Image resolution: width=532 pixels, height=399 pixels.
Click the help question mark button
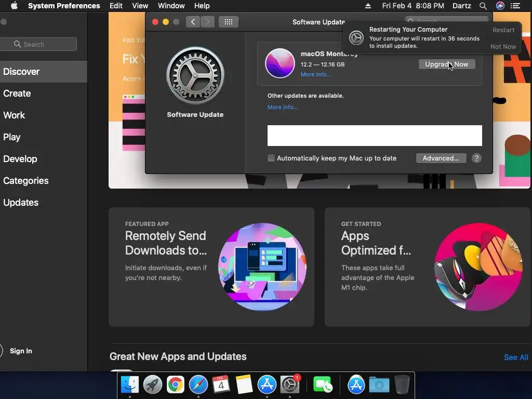pos(476,158)
